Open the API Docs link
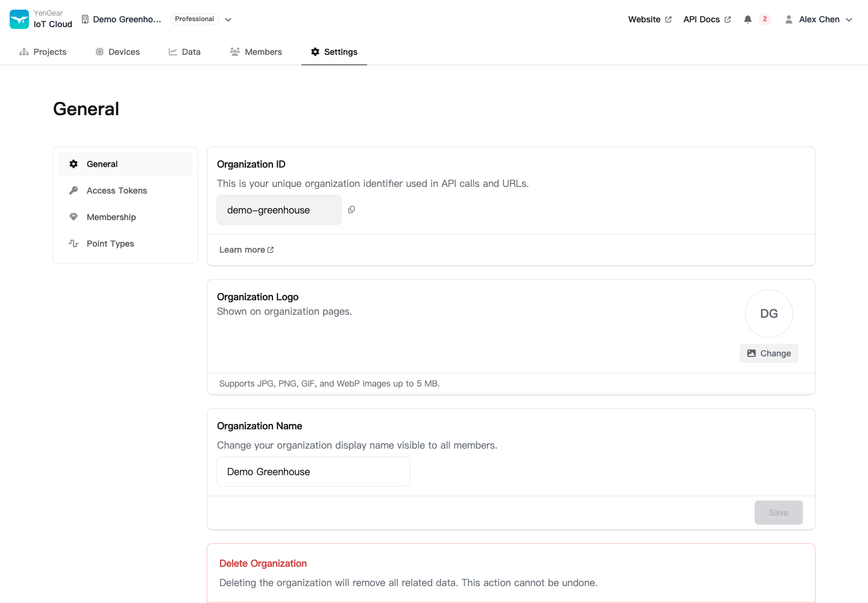This screenshot has height=603, width=868. pyautogui.click(x=707, y=19)
